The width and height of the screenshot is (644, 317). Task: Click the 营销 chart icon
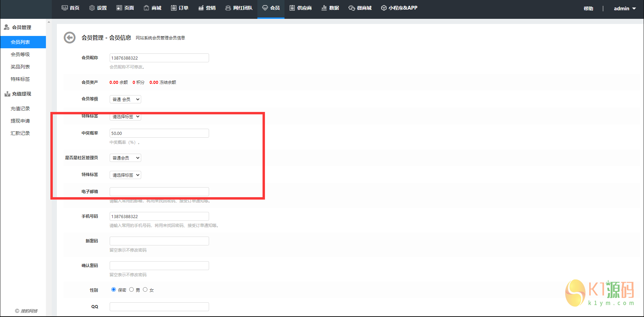tap(201, 8)
